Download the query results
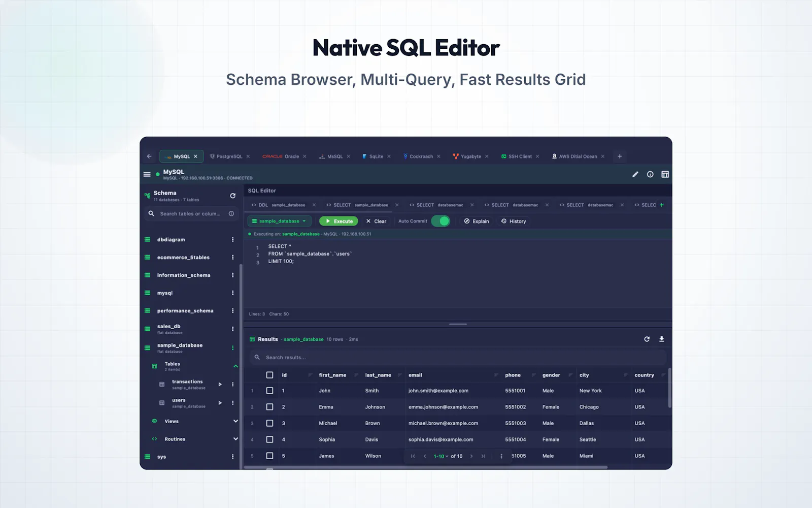This screenshot has width=812, height=508. [x=661, y=339]
